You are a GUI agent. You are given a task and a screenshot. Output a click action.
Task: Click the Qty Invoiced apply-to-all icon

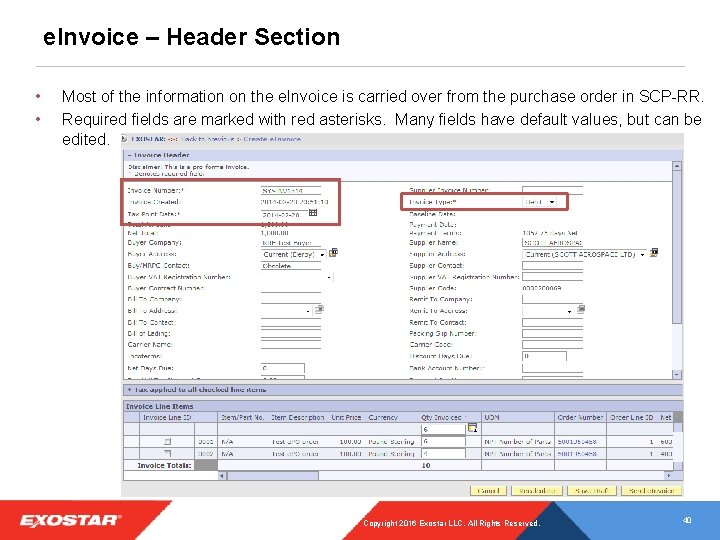472,428
